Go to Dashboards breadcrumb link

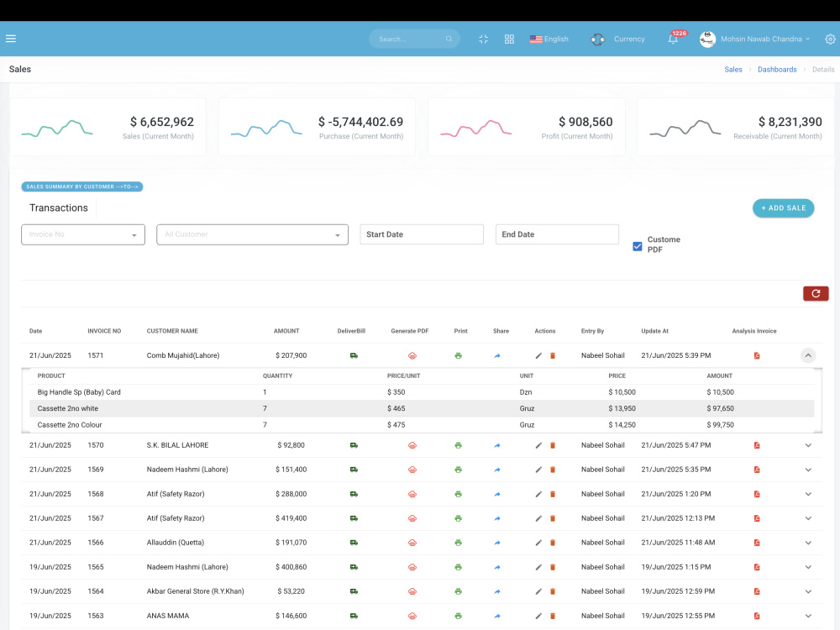777,70
